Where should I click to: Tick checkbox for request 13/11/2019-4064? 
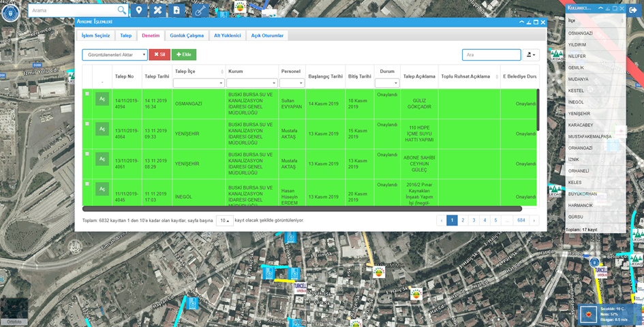point(87,124)
